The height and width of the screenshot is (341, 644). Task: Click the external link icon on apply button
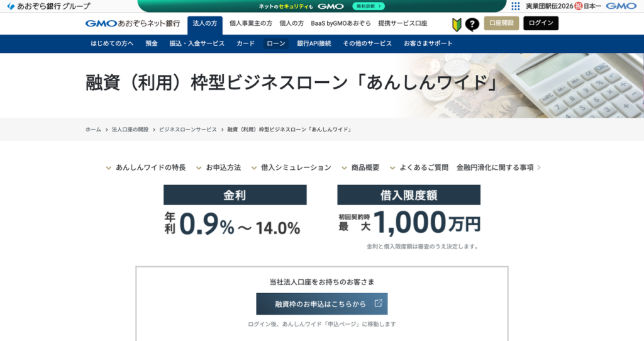[x=378, y=303]
